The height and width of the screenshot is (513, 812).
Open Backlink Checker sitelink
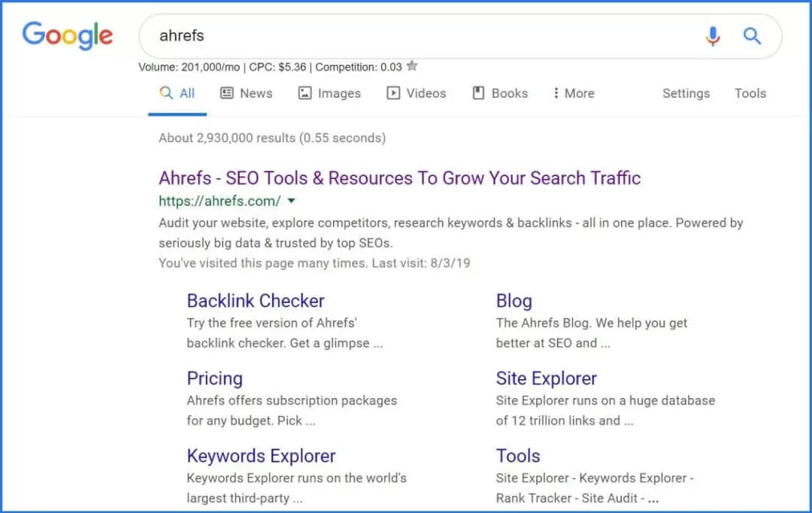click(256, 301)
